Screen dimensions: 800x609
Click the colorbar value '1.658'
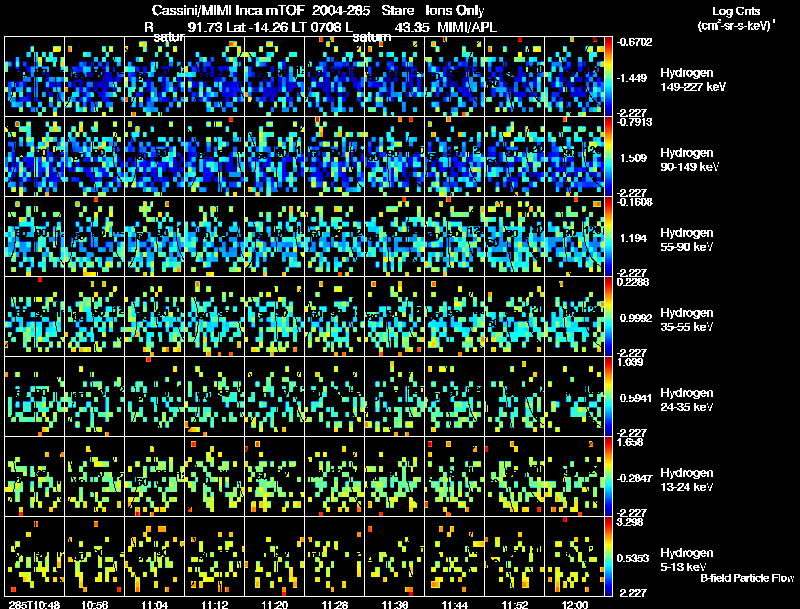point(630,442)
